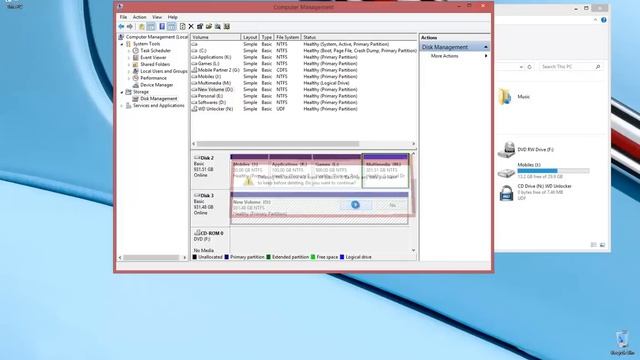Select the Mobile Partner 2 (G:) volume row
The image size is (640, 360).
coord(304,70)
